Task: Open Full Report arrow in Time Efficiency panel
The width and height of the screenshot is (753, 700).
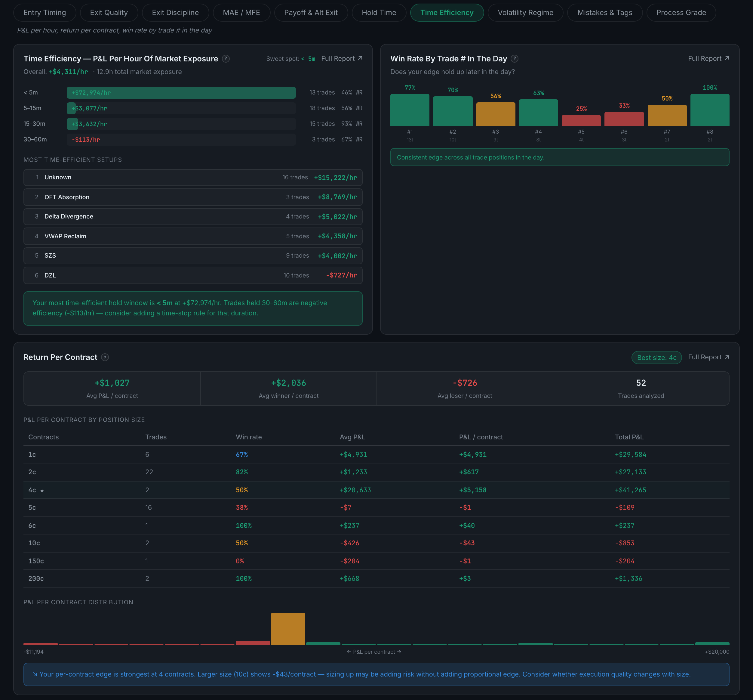Action: [x=360, y=58]
